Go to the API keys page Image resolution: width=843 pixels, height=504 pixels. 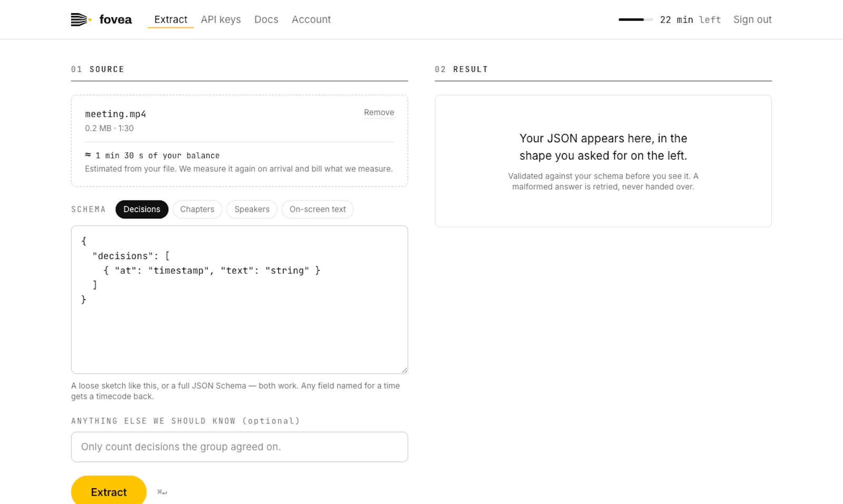pyautogui.click(x=221, y=19)
